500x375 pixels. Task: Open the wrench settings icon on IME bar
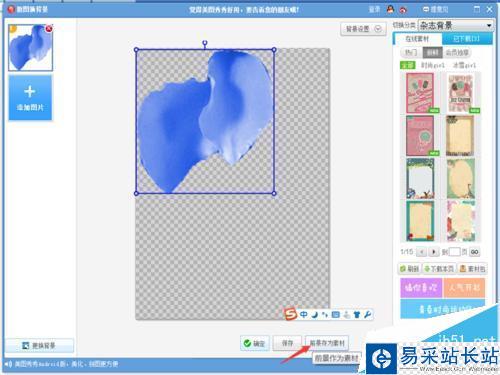(367, 314)
